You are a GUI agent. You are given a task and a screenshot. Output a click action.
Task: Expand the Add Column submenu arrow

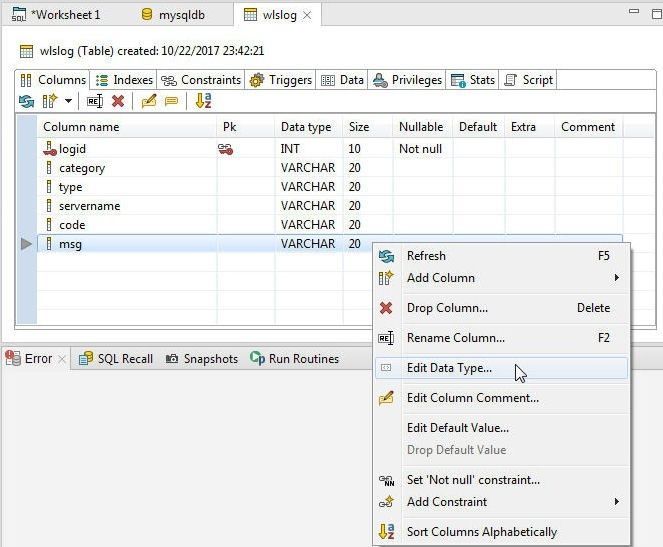click(616, 278)
